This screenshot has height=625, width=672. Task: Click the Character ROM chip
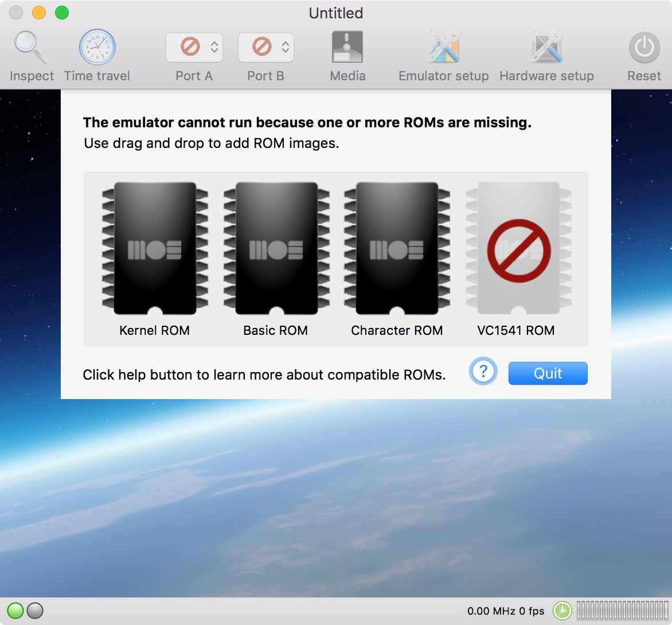(397, 248)
